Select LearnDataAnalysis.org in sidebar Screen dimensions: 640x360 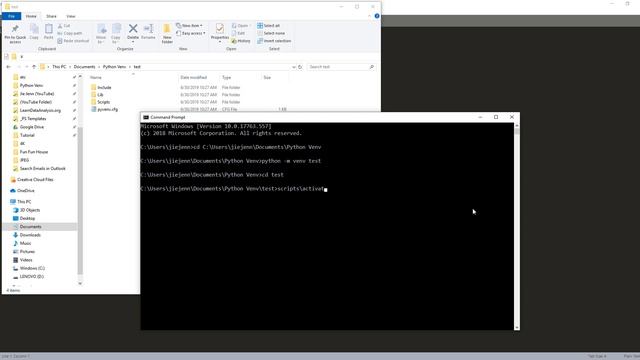pyautogui.click(x=40, y=110)
